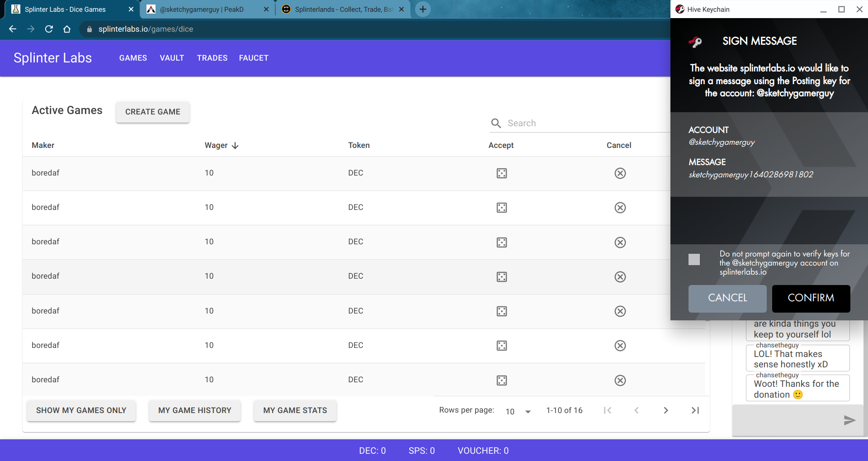The height and width of the screenshot is (461, 868).
Task: Click the DEC: 0 balance
Action: (373, 451)
